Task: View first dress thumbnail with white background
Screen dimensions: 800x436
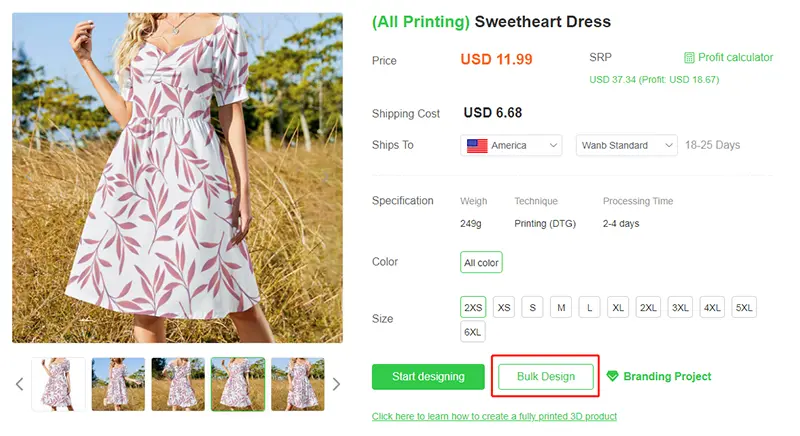Action: click(x=58, y=384)
